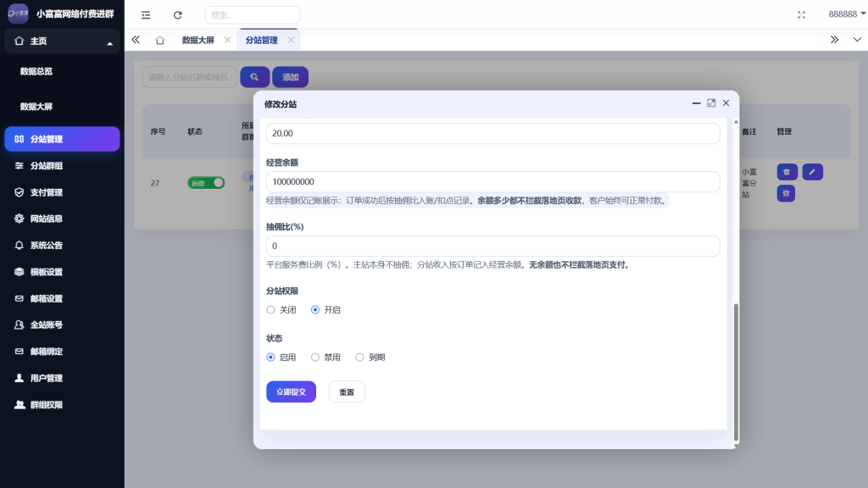Open tab options down-chevron menu

tap(857, 40)
